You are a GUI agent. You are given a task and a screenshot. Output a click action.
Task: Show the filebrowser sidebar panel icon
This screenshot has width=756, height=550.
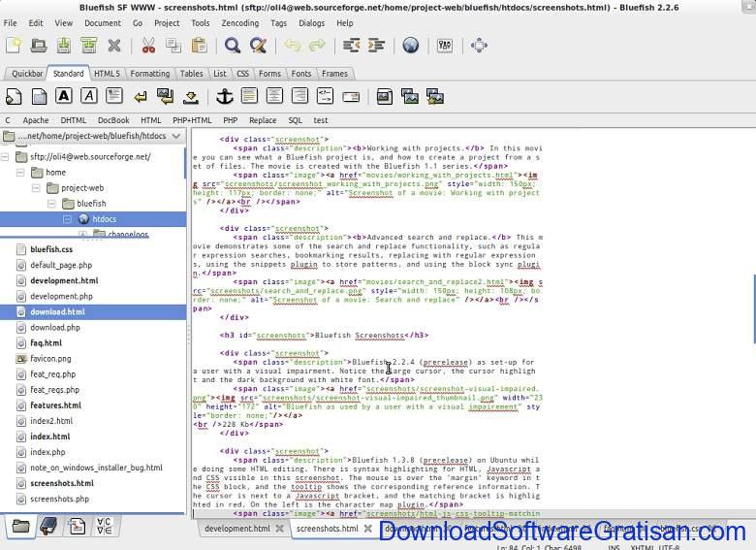[x=20, y=527]
